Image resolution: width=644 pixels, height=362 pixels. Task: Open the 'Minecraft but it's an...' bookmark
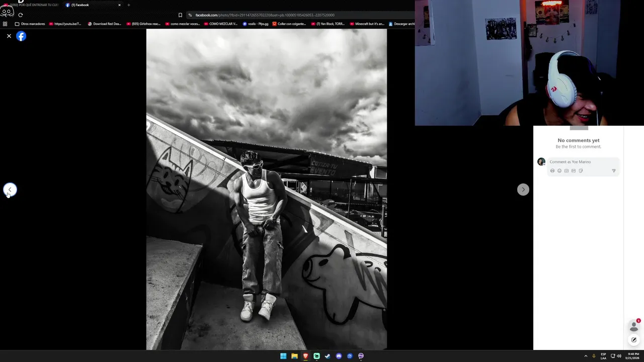point(367,24)
